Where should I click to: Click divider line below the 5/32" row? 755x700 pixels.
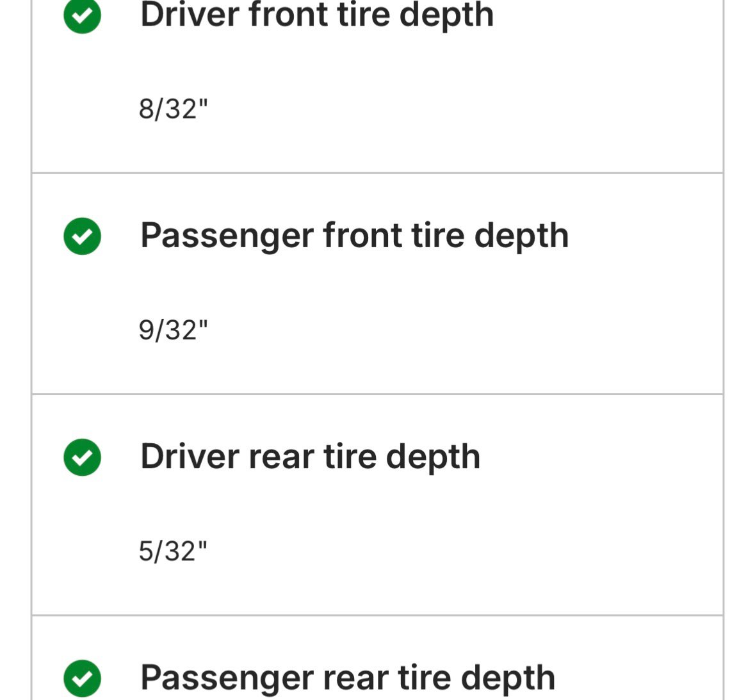click(x=377, y=615)
